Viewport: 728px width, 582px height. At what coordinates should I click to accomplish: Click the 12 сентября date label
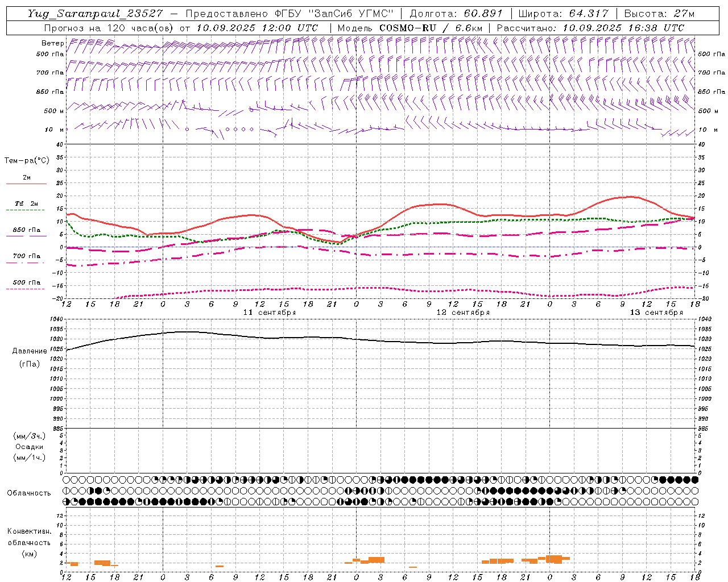pyautogui.click(x=463, y=313)
